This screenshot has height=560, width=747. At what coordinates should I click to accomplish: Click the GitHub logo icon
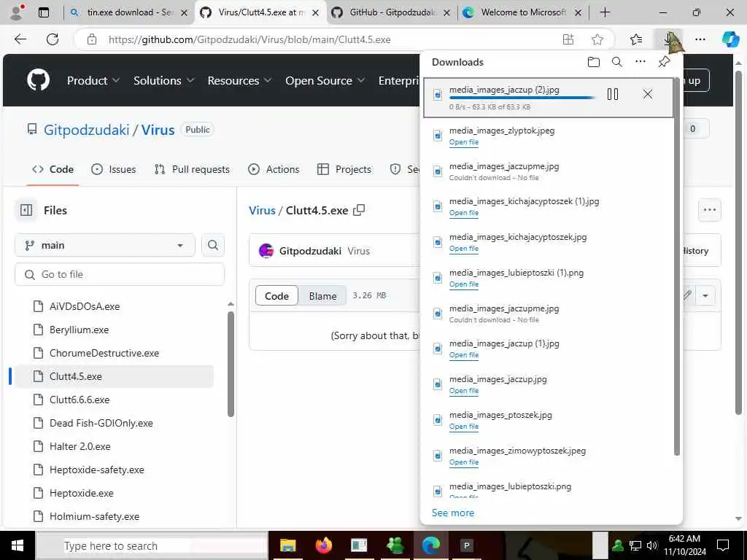(38, 80)
